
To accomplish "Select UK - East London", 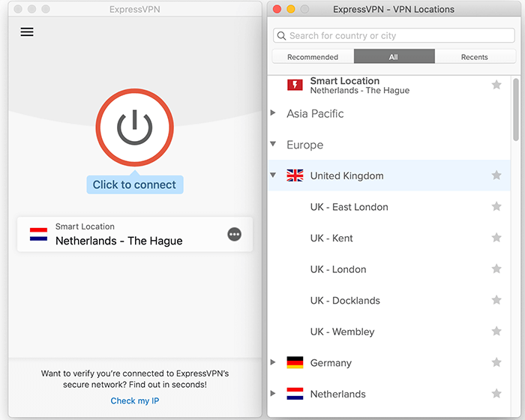I will pyautogui.click(x=349, y=207).
